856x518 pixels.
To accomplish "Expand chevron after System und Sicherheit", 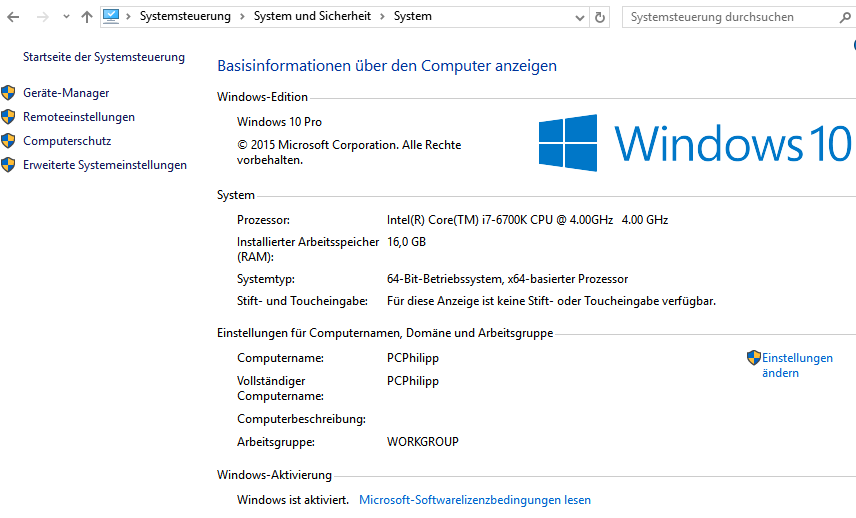I will 382,17.
